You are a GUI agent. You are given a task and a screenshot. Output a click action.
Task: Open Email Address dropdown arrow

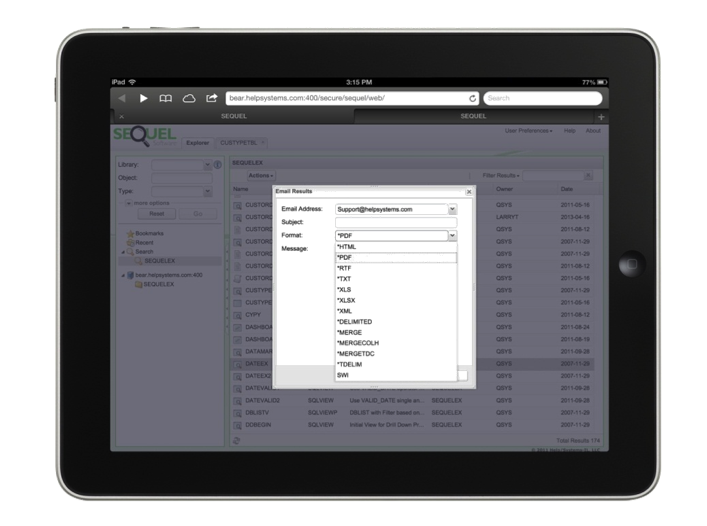(452, 210)
